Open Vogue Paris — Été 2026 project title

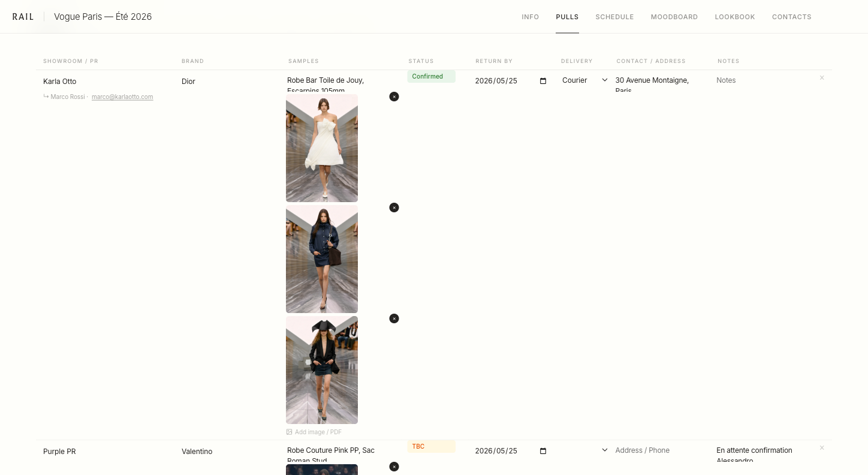[x=103, y=17]
